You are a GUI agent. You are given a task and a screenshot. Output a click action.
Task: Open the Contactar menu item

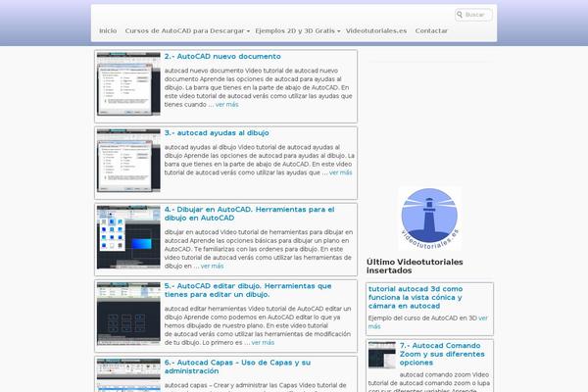431,30
